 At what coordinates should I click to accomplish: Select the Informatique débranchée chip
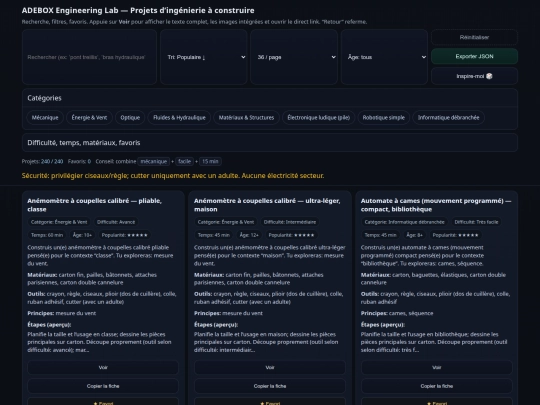(x=448, y=117)
